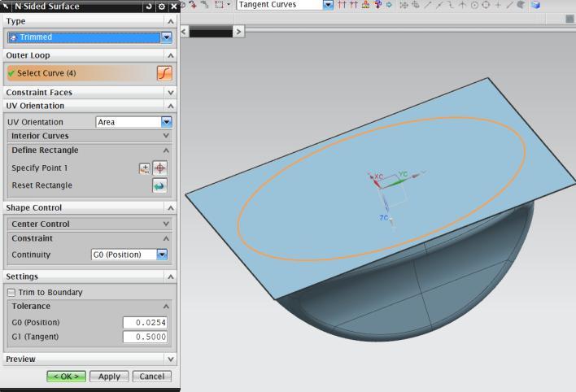Viewport: 576px width, 392px height.
Task: Click the Reset Rectangle arrow icon
Action: [159, 186]
